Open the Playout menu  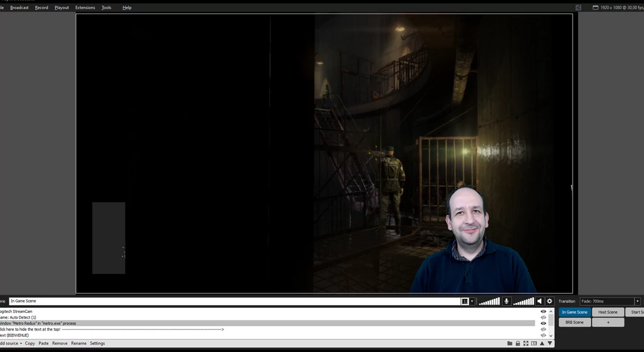tap(62, 8)
